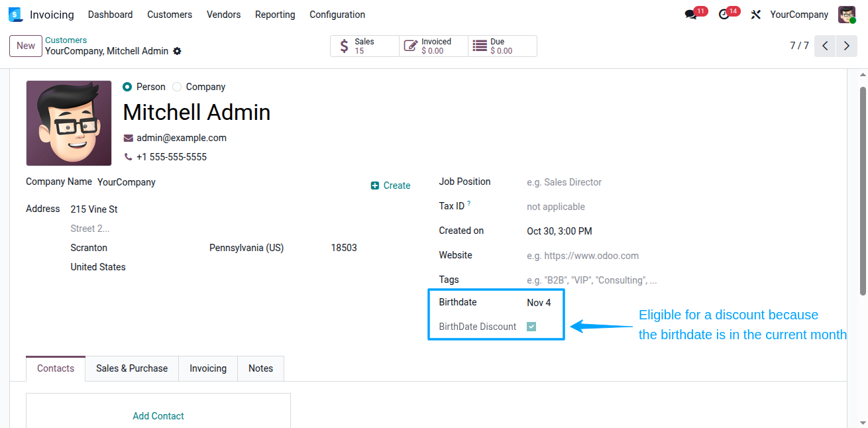Viewport: 868px width, 428px height.
Task: Click the New button
Action: [x=26, y=46]
